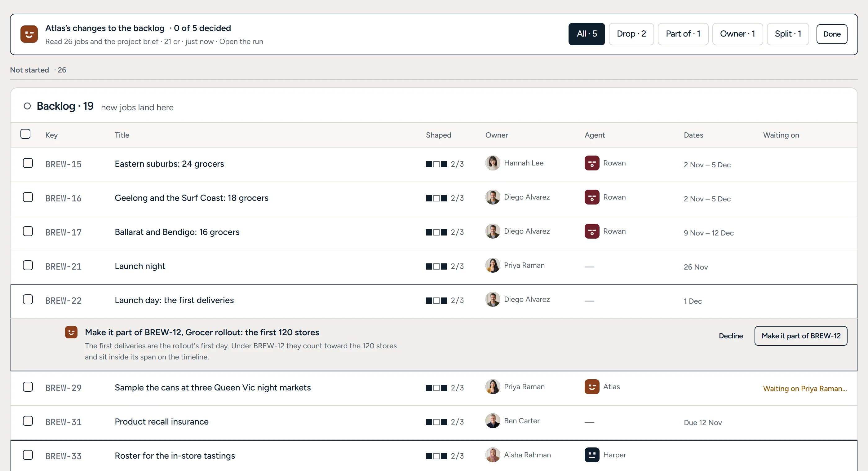Click the Atlas avatar icon in the changes banner
The width and height of the screenshot is (868, 471).
click(x=29, y=34)
